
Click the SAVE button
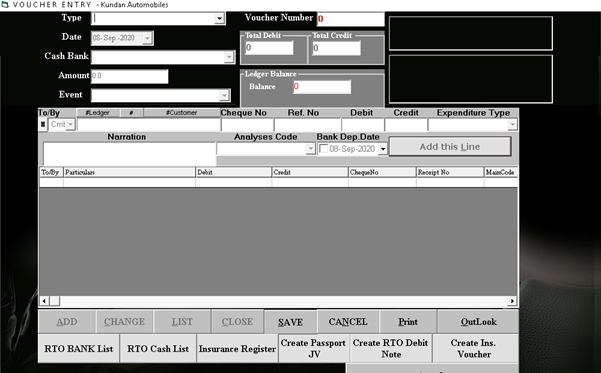click(291, 322)
